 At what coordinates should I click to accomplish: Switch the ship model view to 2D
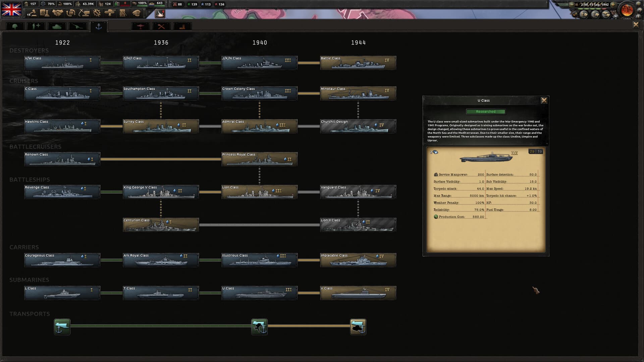coord(532,152)
